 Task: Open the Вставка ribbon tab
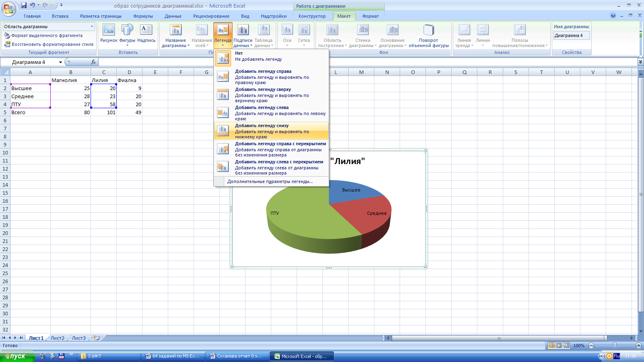tap(60, 16)
